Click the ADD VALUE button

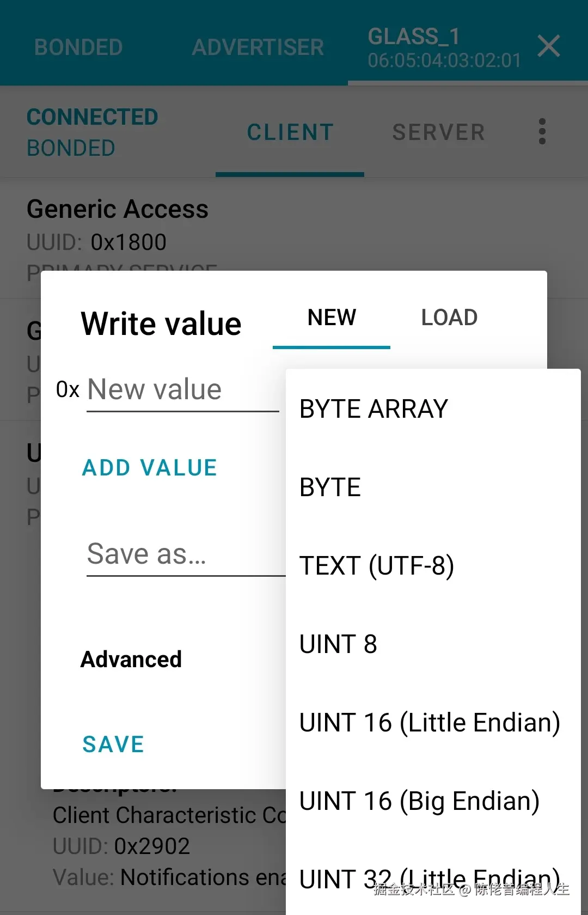pyautogui.click(x=149, y=467)
